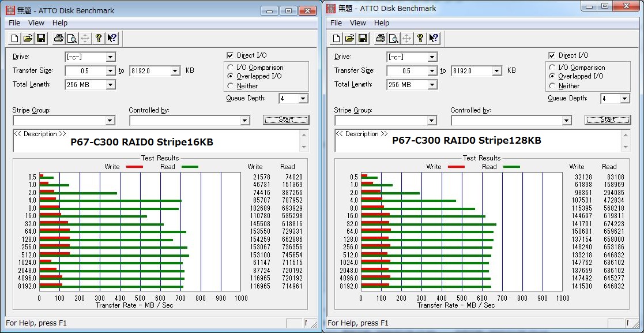Select Neither radio in left window

tap(231, 86)
